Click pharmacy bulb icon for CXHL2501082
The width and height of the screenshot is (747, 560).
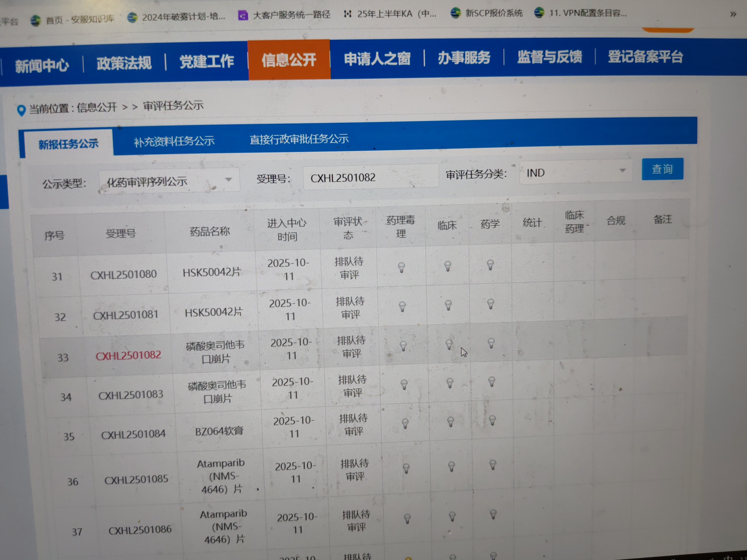click(491, 343)
